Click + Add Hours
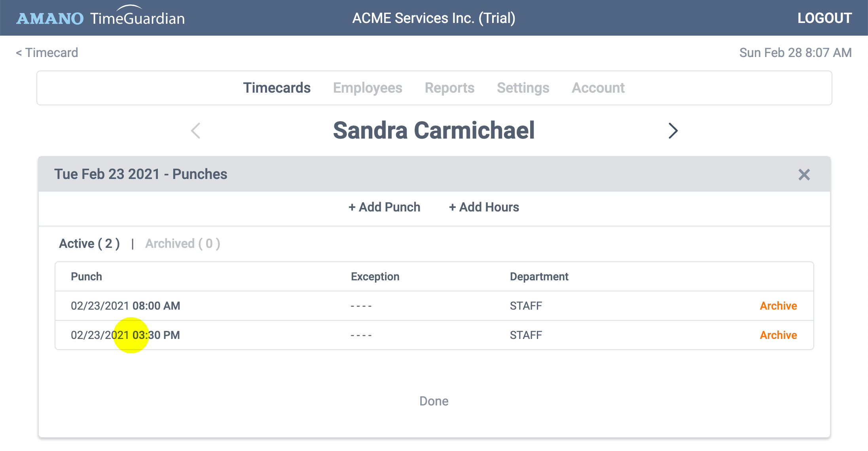Screen dimensions: 868x451 [x=484, y=207]
